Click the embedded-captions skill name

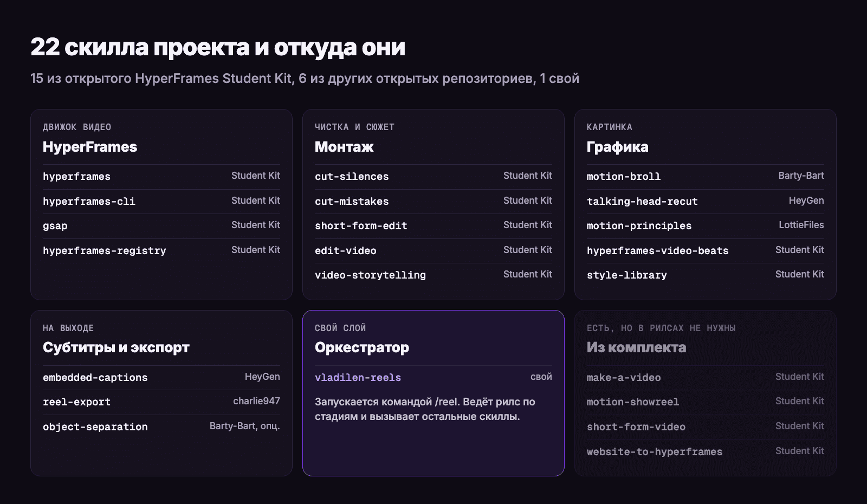(x=95, y=378)
